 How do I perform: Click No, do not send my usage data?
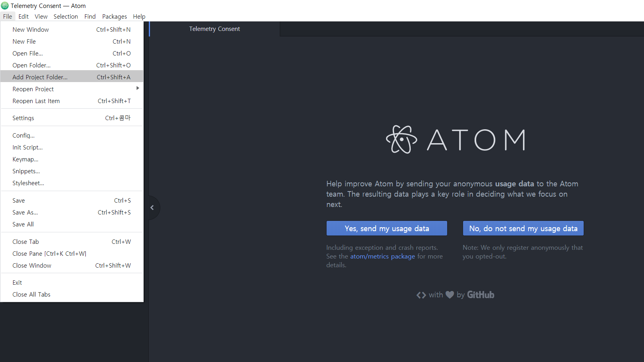coord(523,228)
